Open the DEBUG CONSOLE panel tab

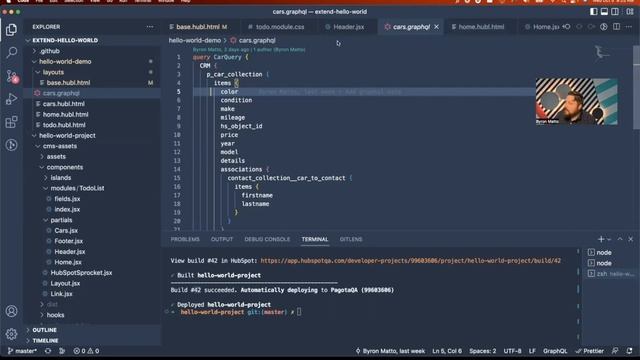pyautogui.click(x=267, y=239)
